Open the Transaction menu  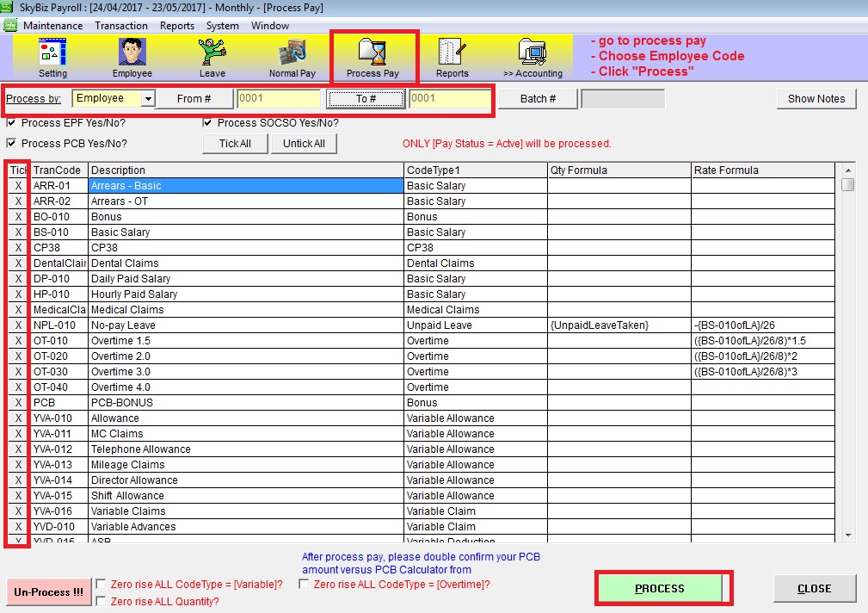(121, 26)
